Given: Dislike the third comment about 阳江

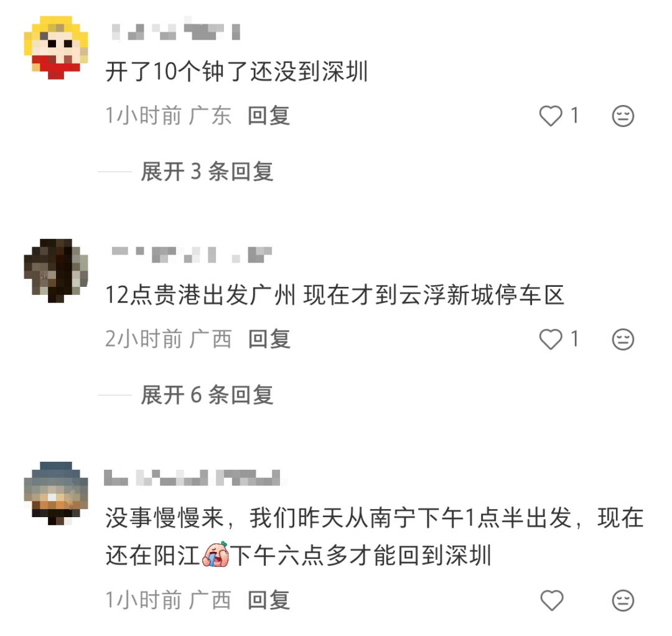Looking at the screenshot, I should point(623,601).
